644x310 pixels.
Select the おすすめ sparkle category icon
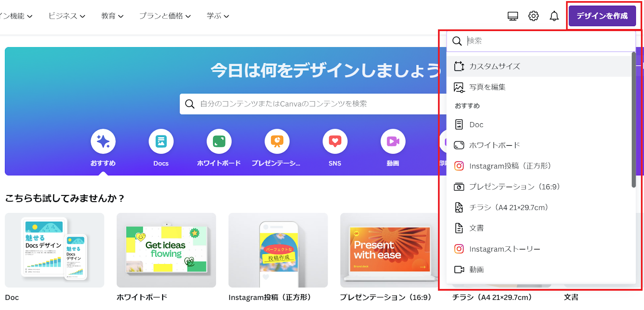pyautogui.click(x=103, y=141)
